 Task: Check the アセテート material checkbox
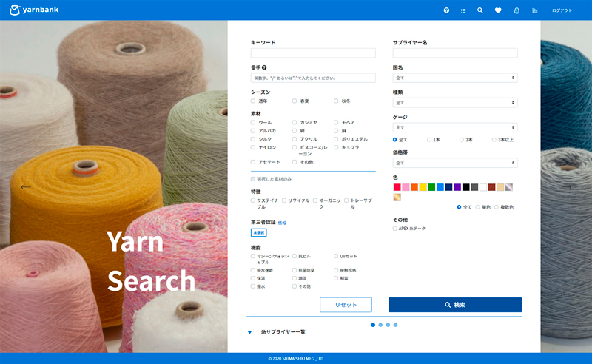(253, 162)
